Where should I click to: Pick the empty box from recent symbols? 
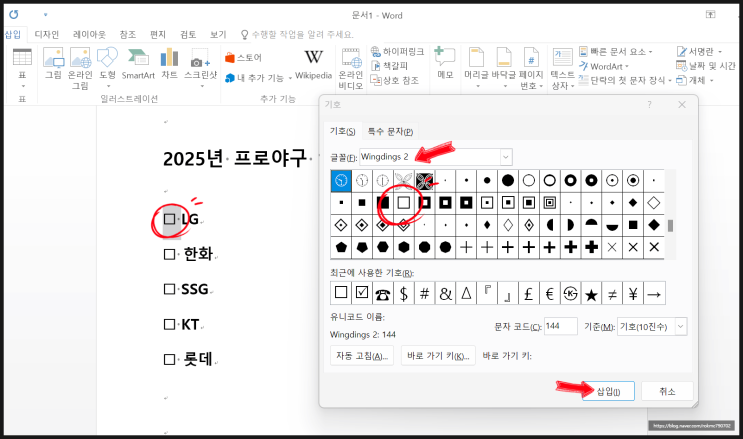click(341, 293)
